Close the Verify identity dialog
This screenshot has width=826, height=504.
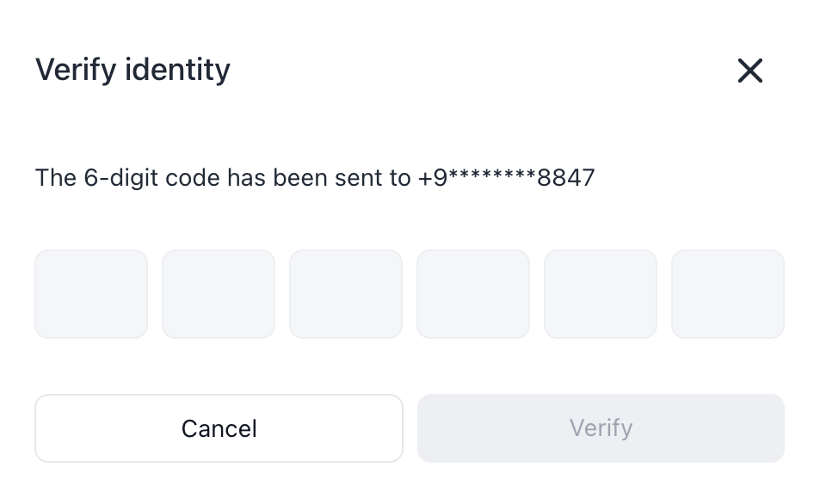pyautogui.click(x=750, y=71)
